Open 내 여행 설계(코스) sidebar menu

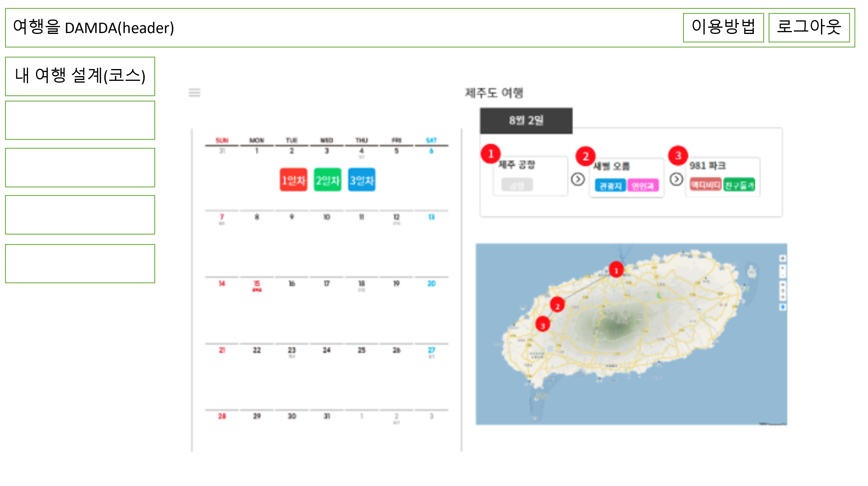[80, 76]
